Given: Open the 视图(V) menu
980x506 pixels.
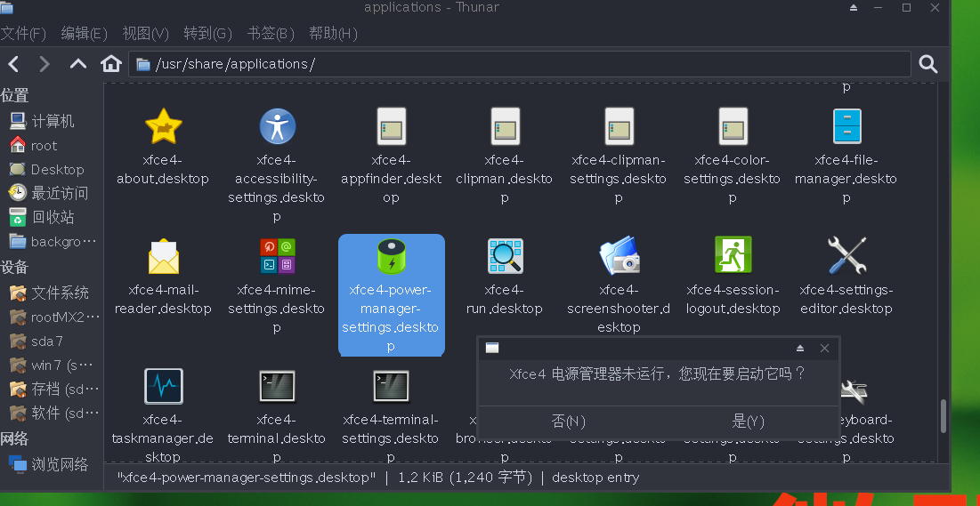Looking at the screenshot, I should click(x=146, y=34).
